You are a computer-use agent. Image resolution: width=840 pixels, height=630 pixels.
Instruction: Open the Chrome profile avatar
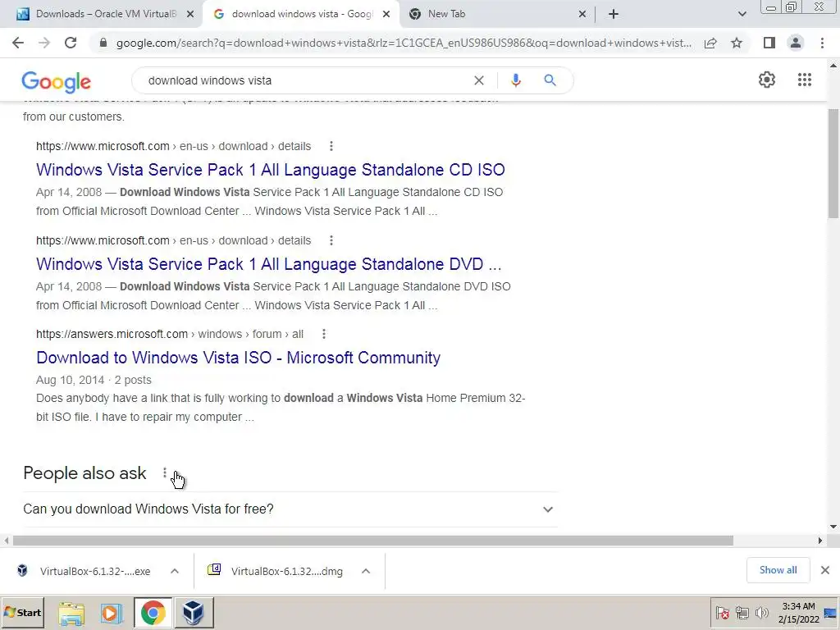[796, 43]
